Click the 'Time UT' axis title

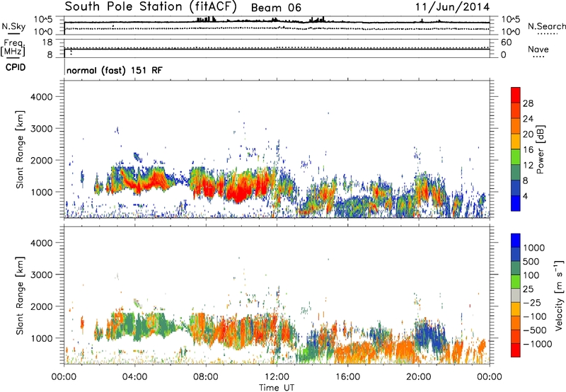[x=277, y=387]
